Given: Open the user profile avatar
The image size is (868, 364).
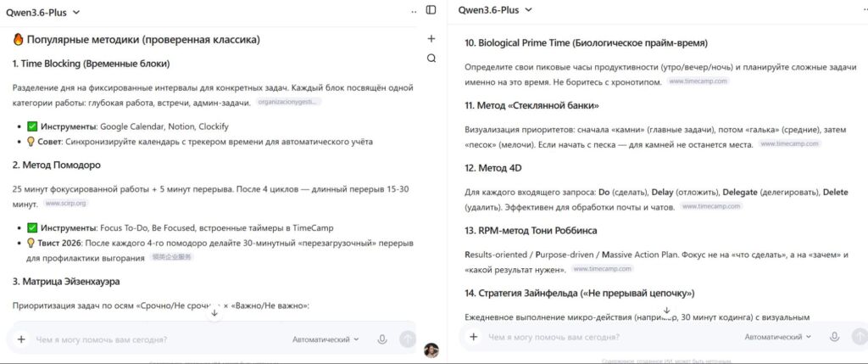Looking at the screenshot, I should (431, 350).
